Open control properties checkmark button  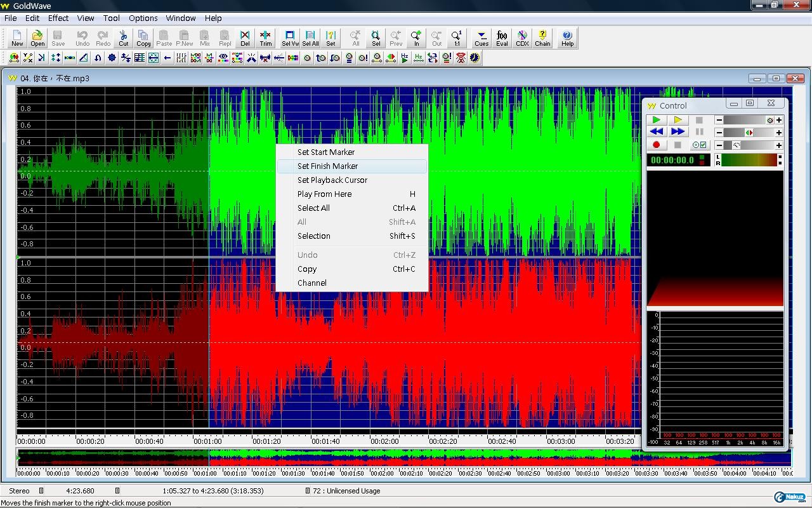699,145
